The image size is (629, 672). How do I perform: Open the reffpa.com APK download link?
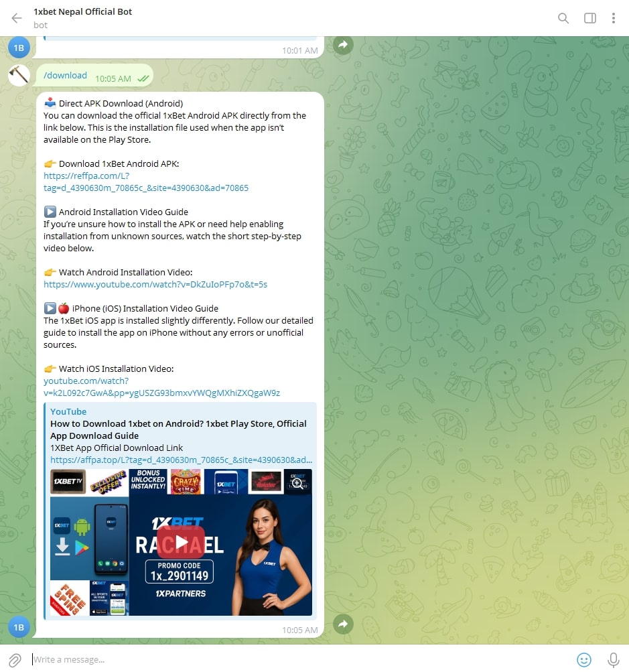(x=146, y=182)
